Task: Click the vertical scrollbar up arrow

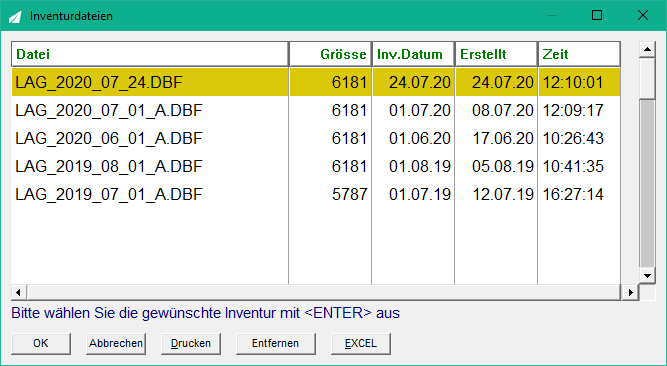Action: 647,49
